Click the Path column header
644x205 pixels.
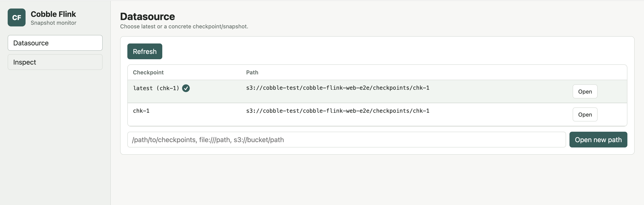click(252, 73)
